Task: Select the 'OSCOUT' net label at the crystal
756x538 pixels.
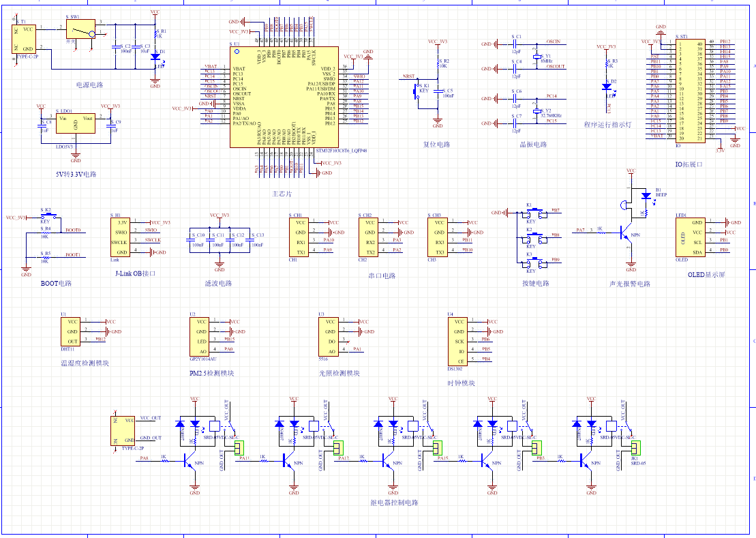Action: pos(556,67)
